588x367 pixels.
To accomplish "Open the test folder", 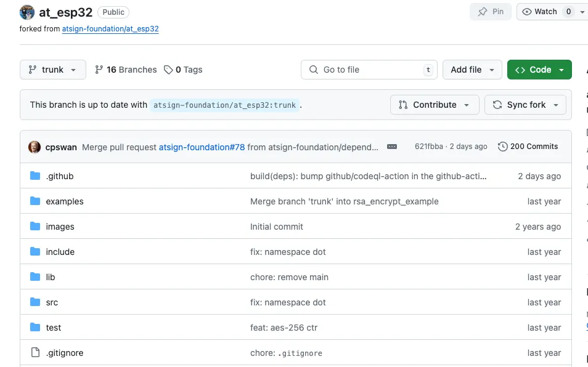I will 53,328.
